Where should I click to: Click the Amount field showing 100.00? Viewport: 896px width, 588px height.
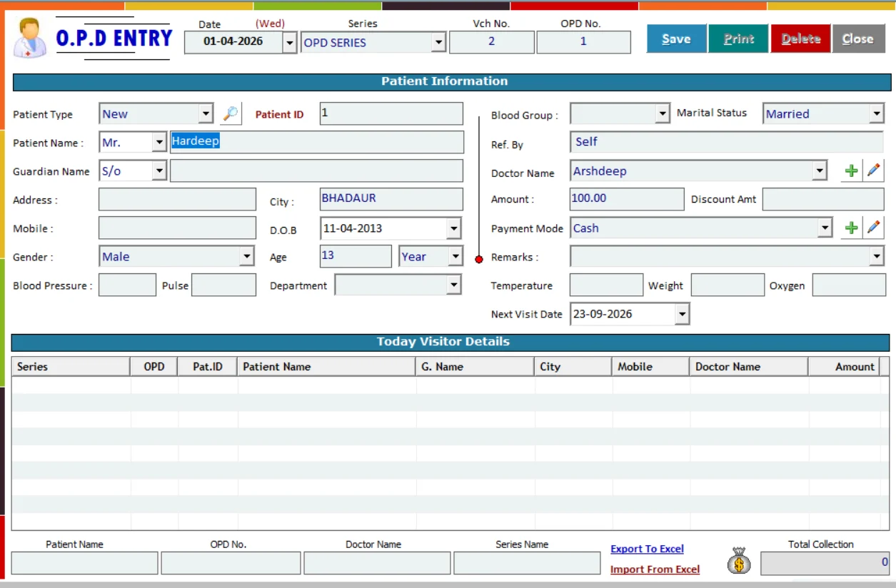coord(626,199)
